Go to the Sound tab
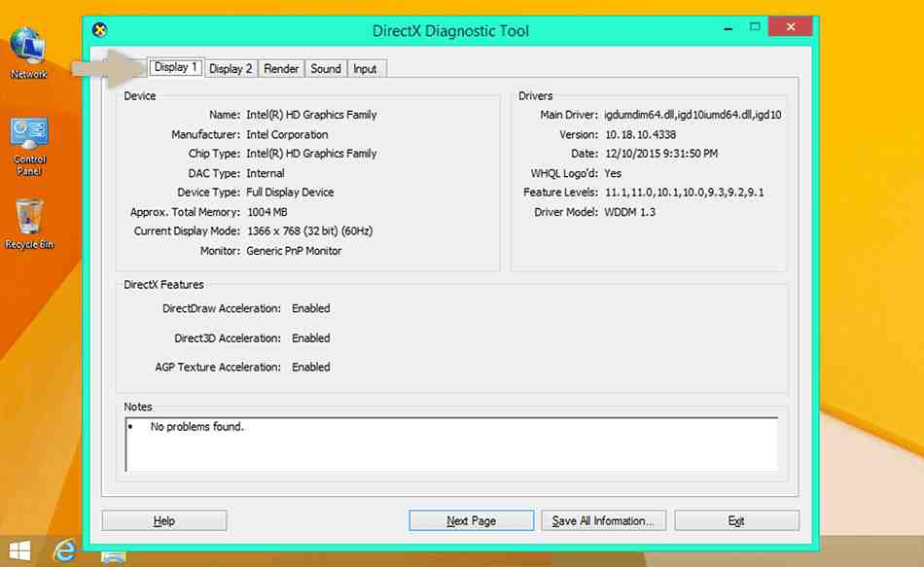Screen dimensions: 924x567 click(326, 69)
